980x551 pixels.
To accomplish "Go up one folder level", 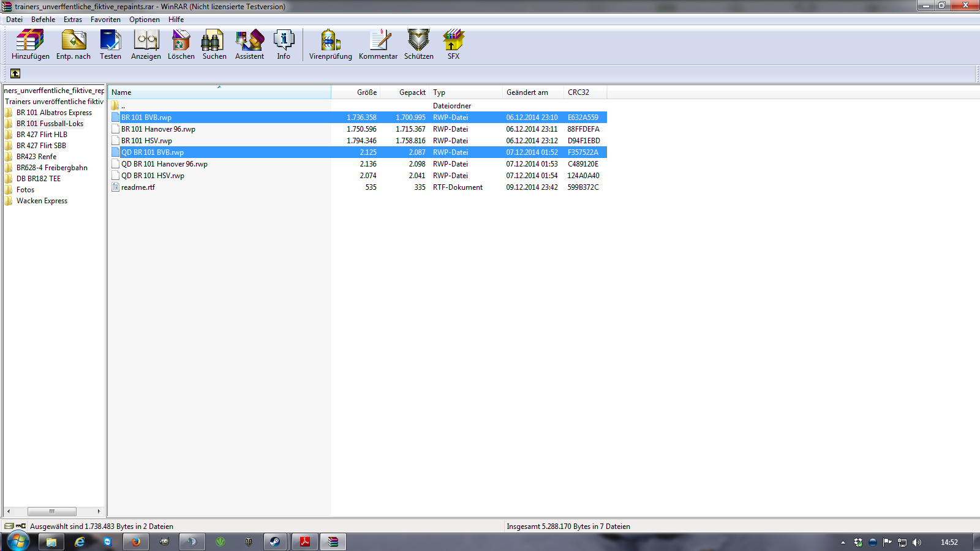I will pos(15,73).
